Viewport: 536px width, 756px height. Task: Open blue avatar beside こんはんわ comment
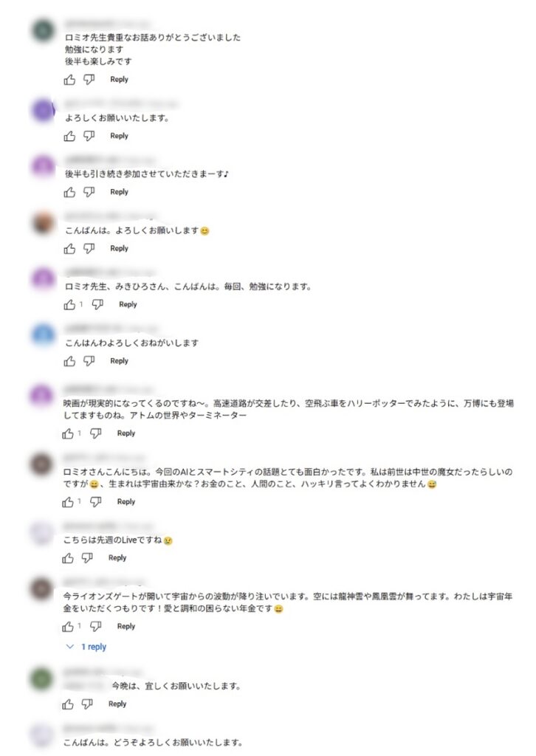pos(43,334)
